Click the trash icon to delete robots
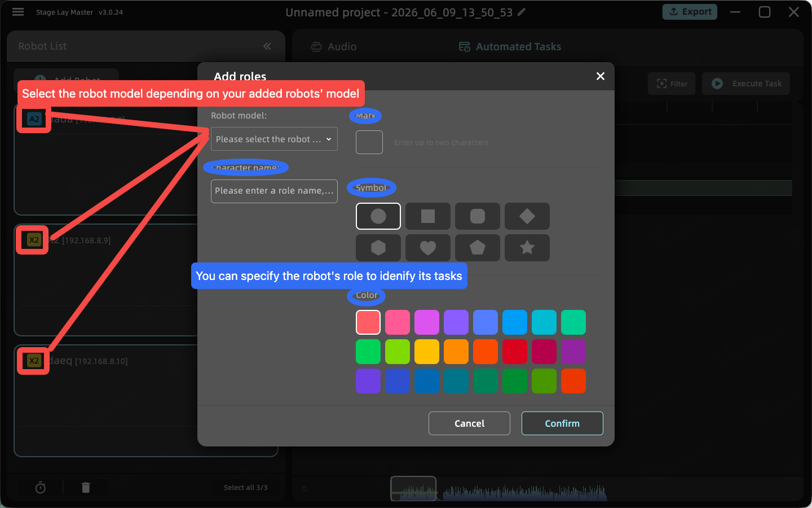This screenshot has height=508, width=812. click(x=86, y=488)
